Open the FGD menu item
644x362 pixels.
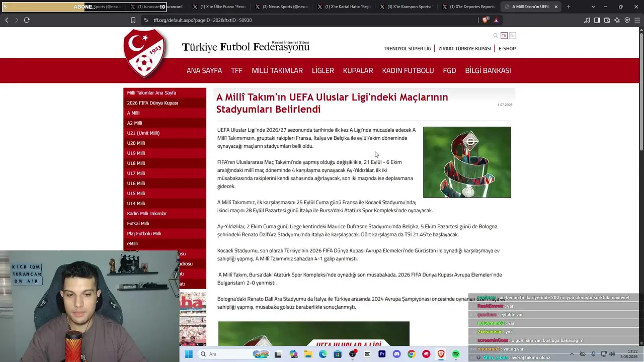450,70
